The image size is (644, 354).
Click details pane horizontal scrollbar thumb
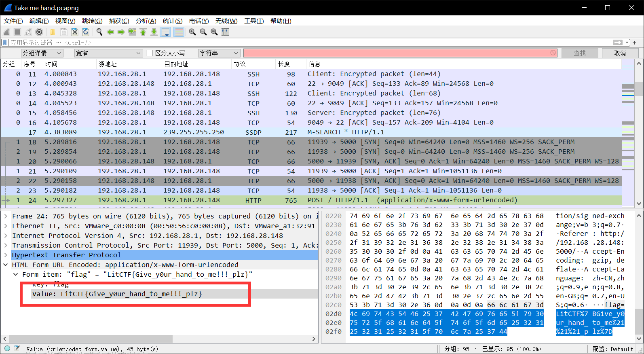[91, 339]
